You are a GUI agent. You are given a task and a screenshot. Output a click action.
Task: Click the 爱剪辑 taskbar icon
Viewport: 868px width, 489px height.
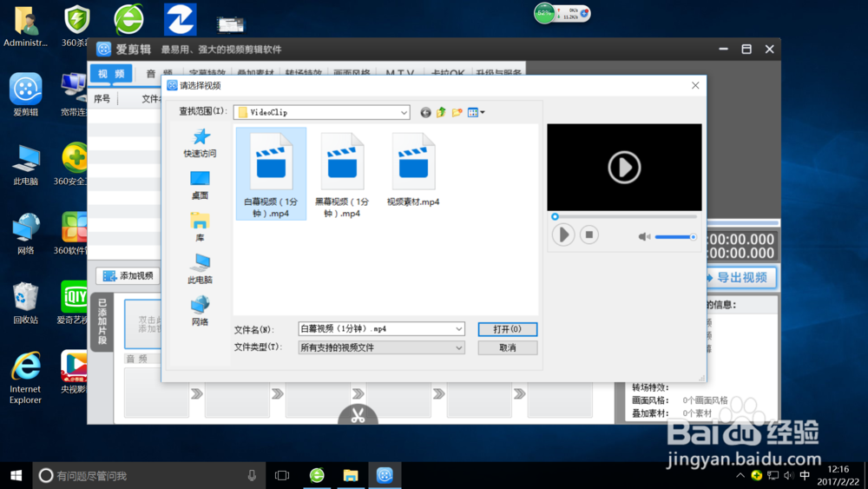click(x=385, y=476)
